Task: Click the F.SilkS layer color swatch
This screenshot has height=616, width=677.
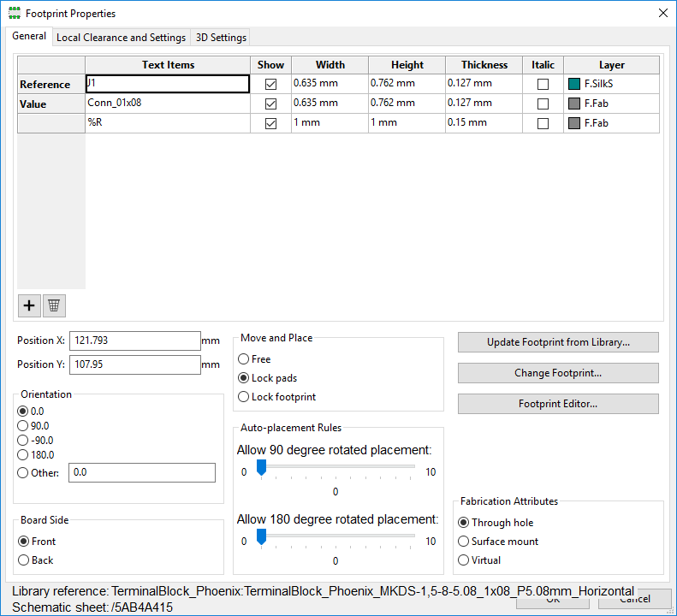Action: [x=574, y=84]
